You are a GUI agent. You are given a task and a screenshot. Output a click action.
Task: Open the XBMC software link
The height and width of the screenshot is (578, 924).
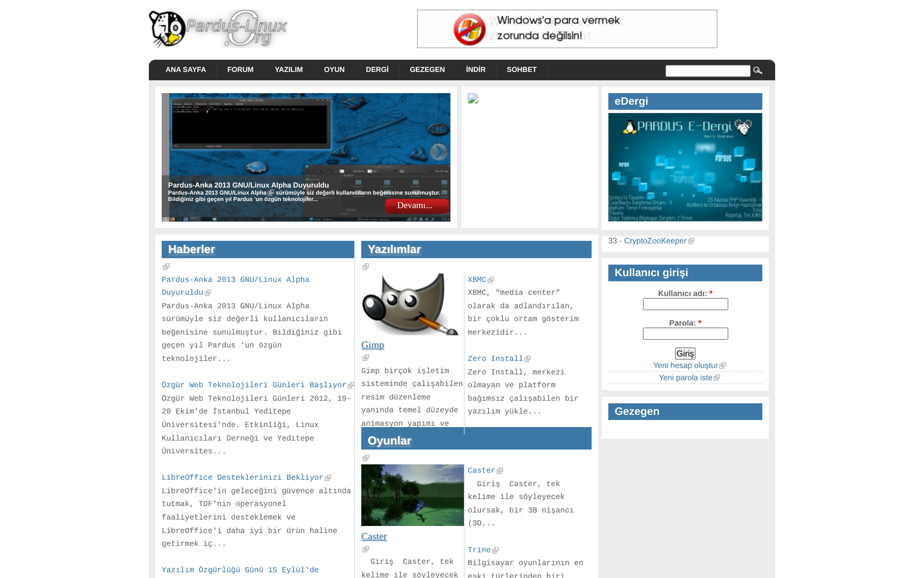tap(477, 280)
